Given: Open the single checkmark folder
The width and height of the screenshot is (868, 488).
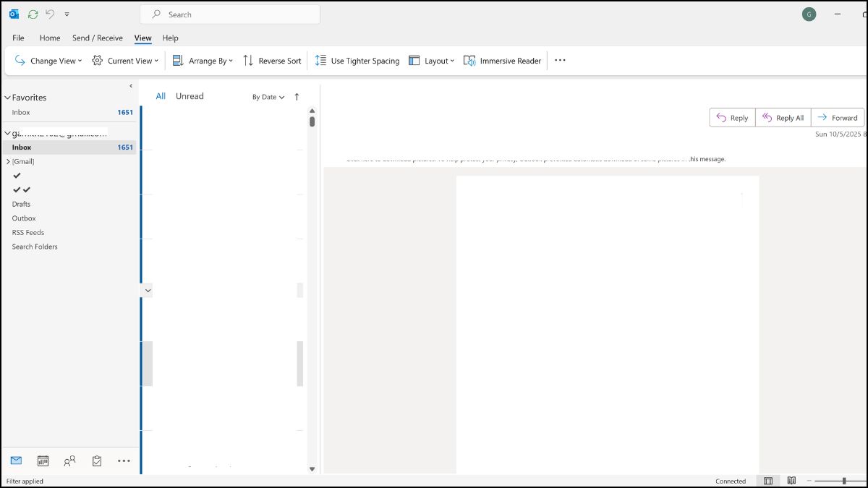Looking at the screenshot, I should tap(17, 176).
